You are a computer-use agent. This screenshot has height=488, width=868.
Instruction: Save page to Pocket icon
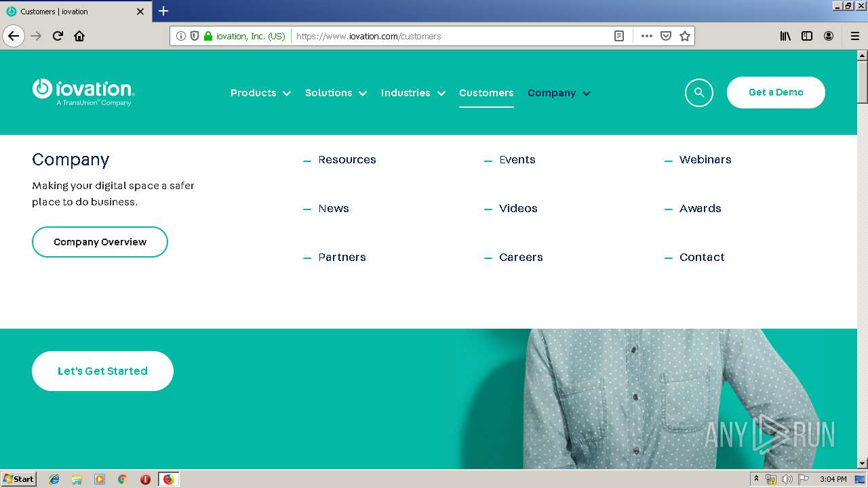tap(666, 36)
